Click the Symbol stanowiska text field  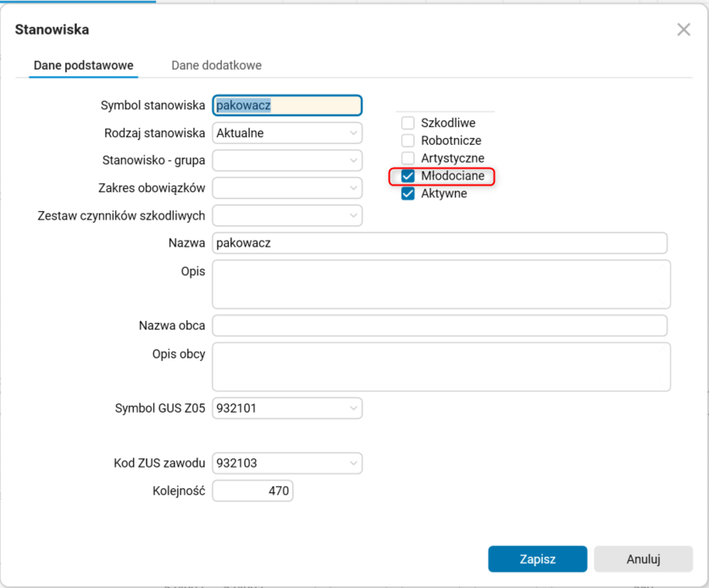coord(287,105)
